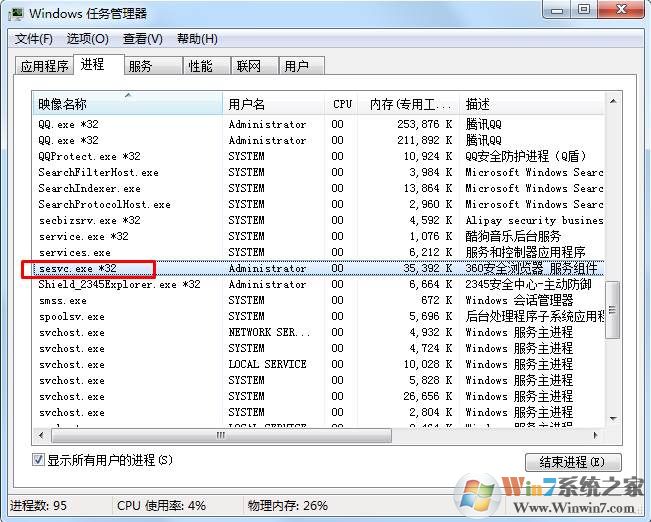Open the 文件(F) menu
The width and height of the screenshot is (651, 522).
pos(34,39)
